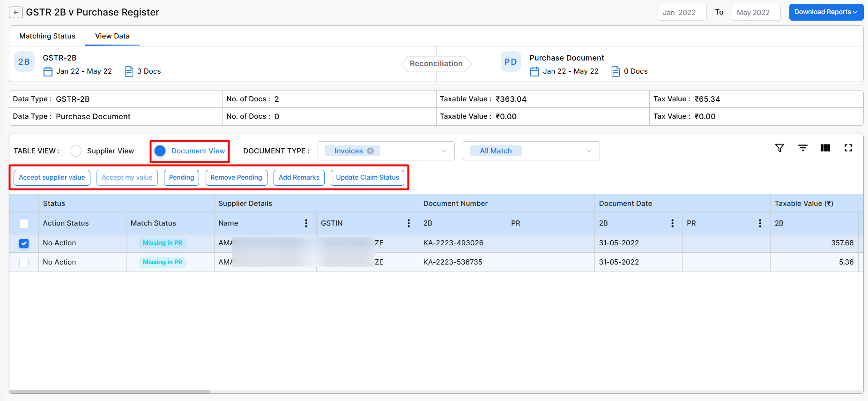This screenshot has height=401, width=868.
Task: Click No Action status for KA-2223-493026
Action: (x=59, y=243)
